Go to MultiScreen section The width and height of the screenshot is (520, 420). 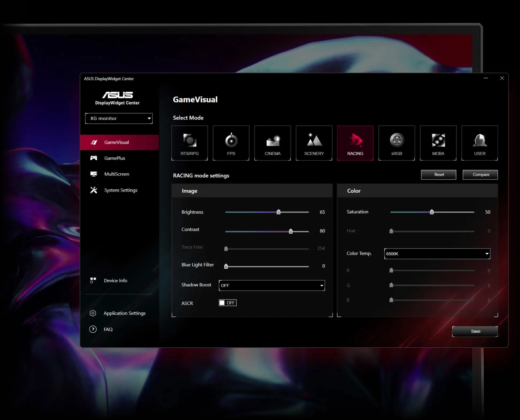tap(116, 174)
